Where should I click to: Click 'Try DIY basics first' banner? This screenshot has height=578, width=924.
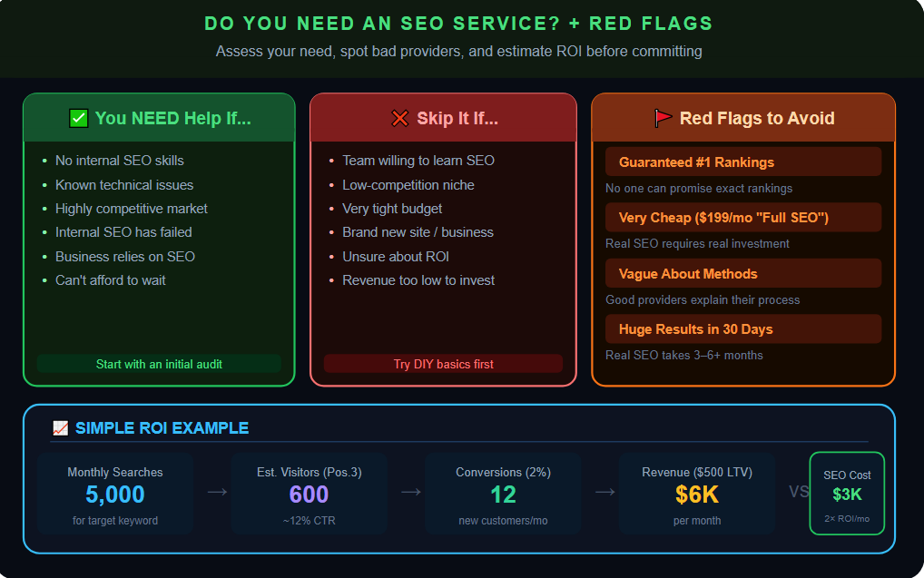[443, 364]
